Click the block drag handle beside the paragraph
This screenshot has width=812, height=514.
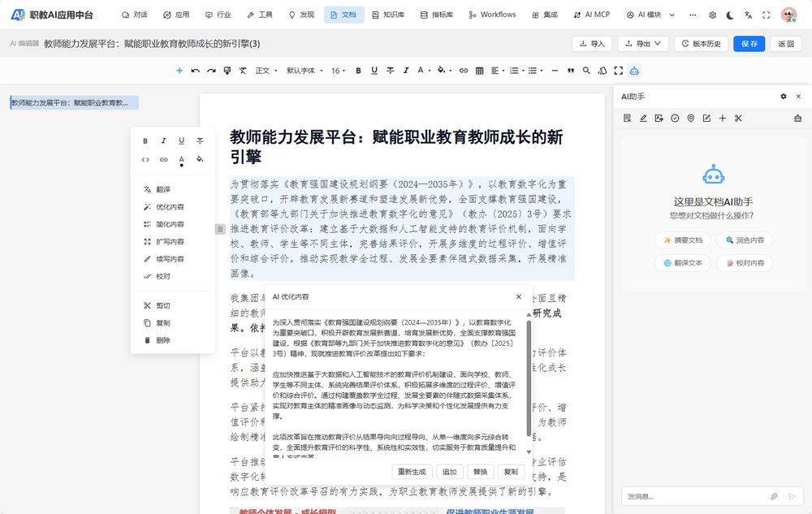(x=220, y=229)
